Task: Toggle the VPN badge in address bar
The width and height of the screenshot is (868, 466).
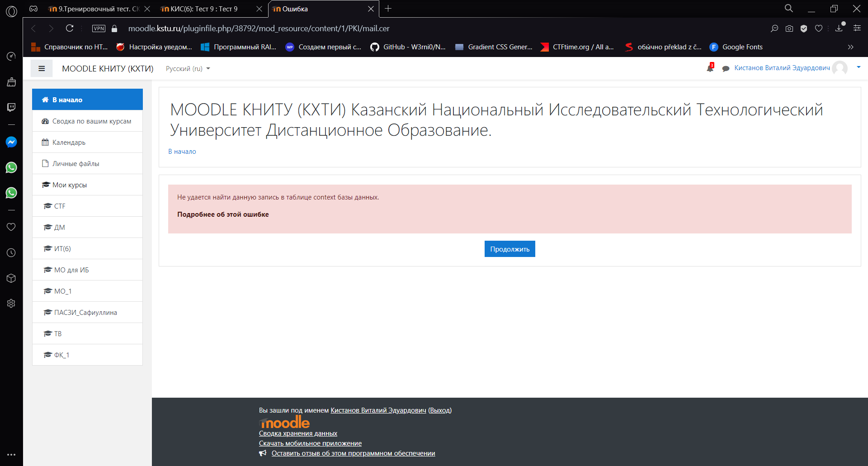Action: pyautogui.click(x=99, y=29)
